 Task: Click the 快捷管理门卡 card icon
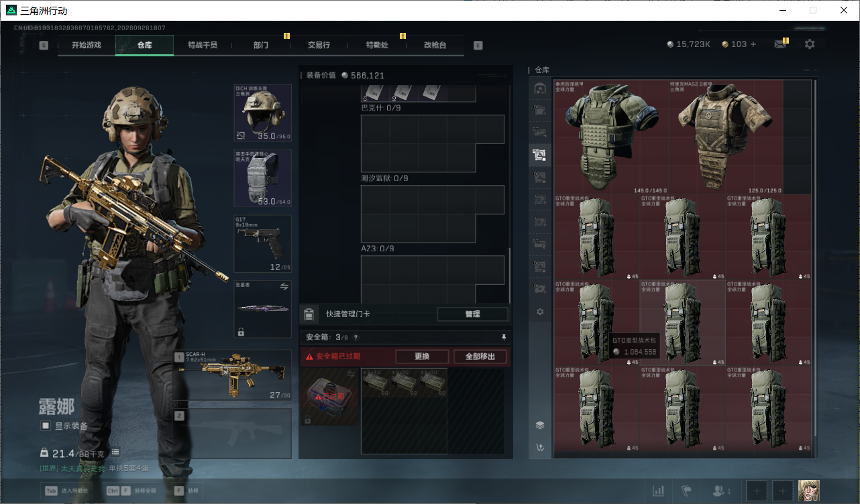[x=309, y=314]
